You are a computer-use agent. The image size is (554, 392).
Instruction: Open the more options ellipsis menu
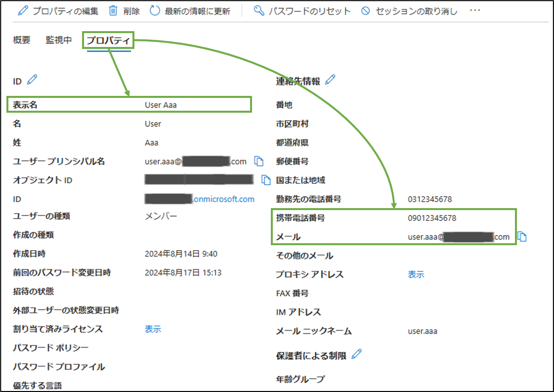[475, 10]
